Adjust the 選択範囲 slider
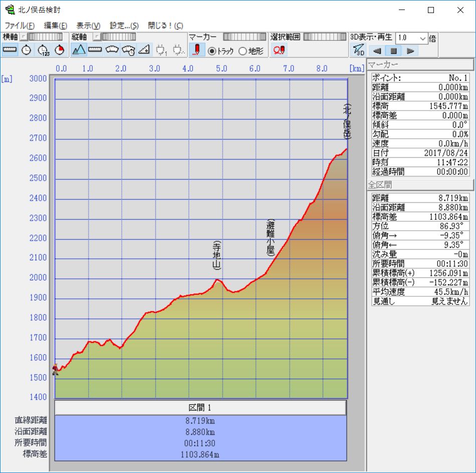The width and height of the screenshot is (476, 473). tap(325, 37)
